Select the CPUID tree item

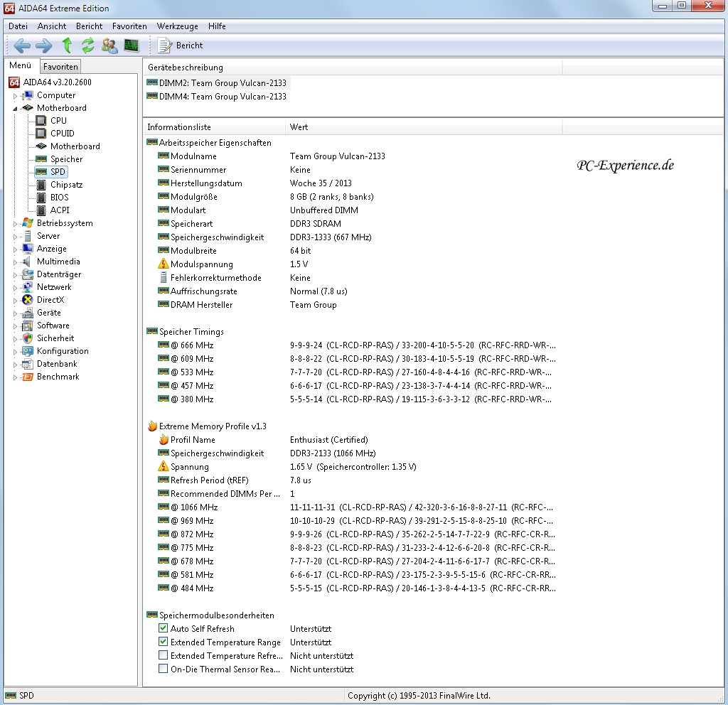coord(62,134)
